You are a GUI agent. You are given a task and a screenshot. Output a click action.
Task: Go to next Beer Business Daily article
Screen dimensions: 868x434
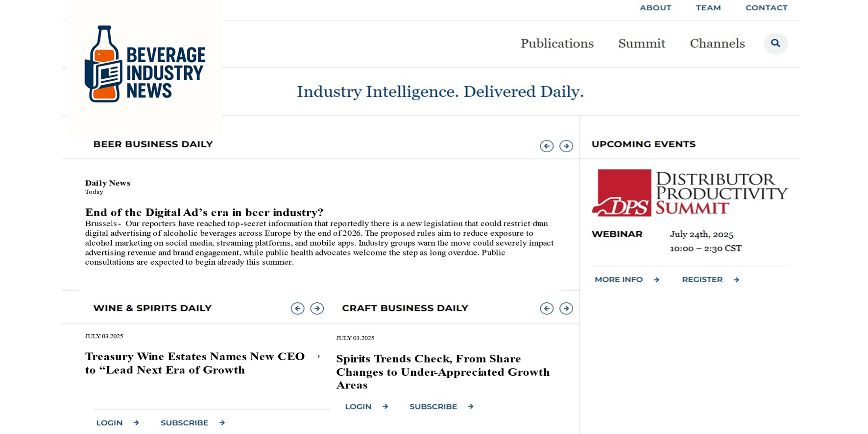tap(566, 146)
